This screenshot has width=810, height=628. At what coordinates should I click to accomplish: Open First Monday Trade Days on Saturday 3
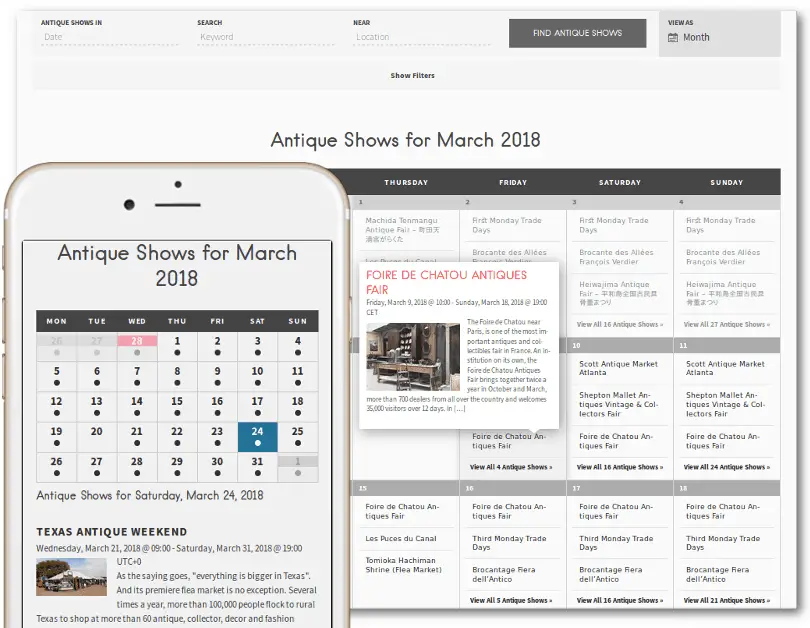614,225
